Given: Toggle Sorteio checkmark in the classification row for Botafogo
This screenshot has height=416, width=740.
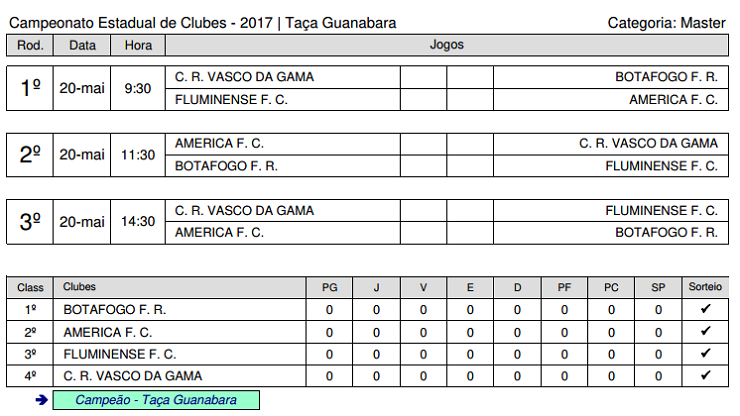Looking at the screenshot, I should [705, 310].
